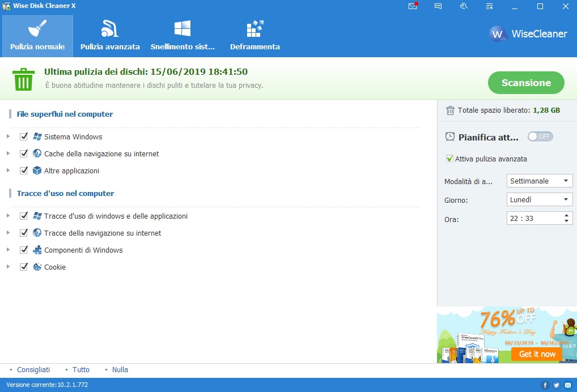Disable Attiva pulizia avanzata checkbox
This screenshot has height=392, width=577.
(x=449, y=159)
